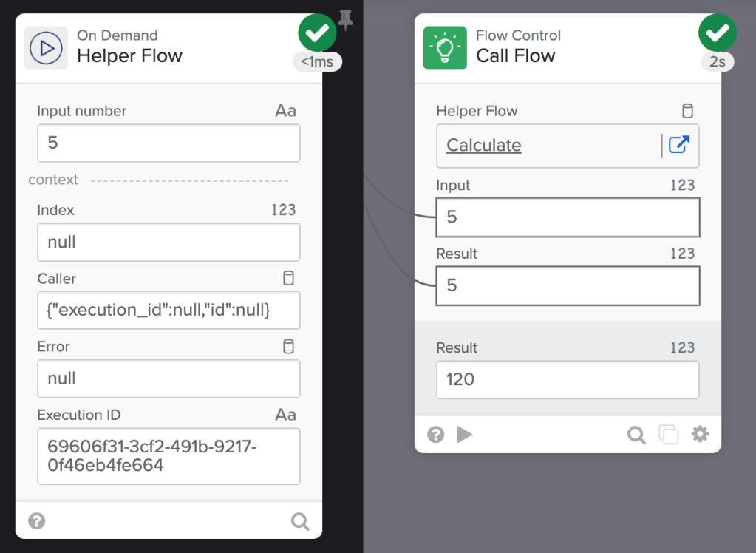Run the Call Flow card with play button
756x553 pixels.
tap(465, 434)
